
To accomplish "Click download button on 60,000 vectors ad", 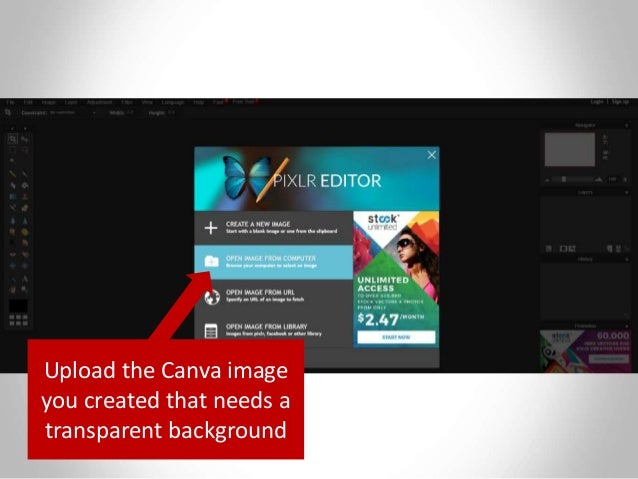I will 609,359.
